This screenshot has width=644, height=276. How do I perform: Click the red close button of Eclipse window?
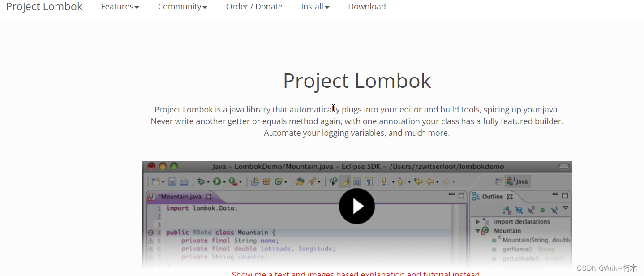coord(151,166)
